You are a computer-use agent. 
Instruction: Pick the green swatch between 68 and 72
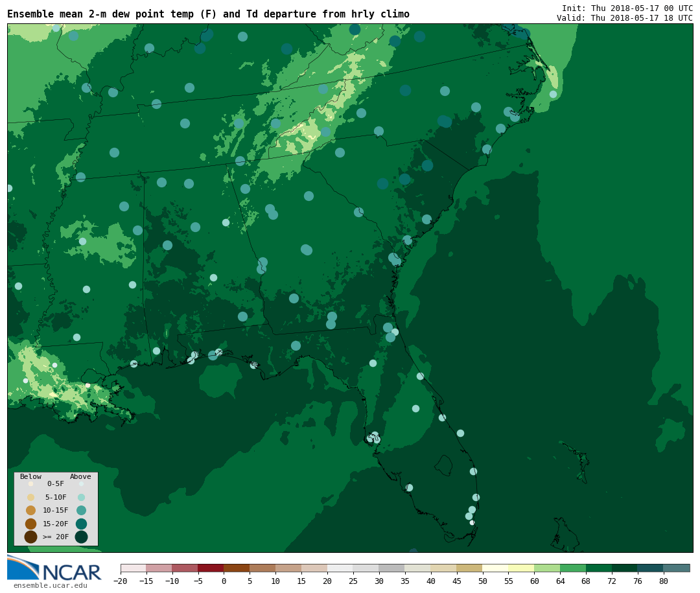click(599, 568)
